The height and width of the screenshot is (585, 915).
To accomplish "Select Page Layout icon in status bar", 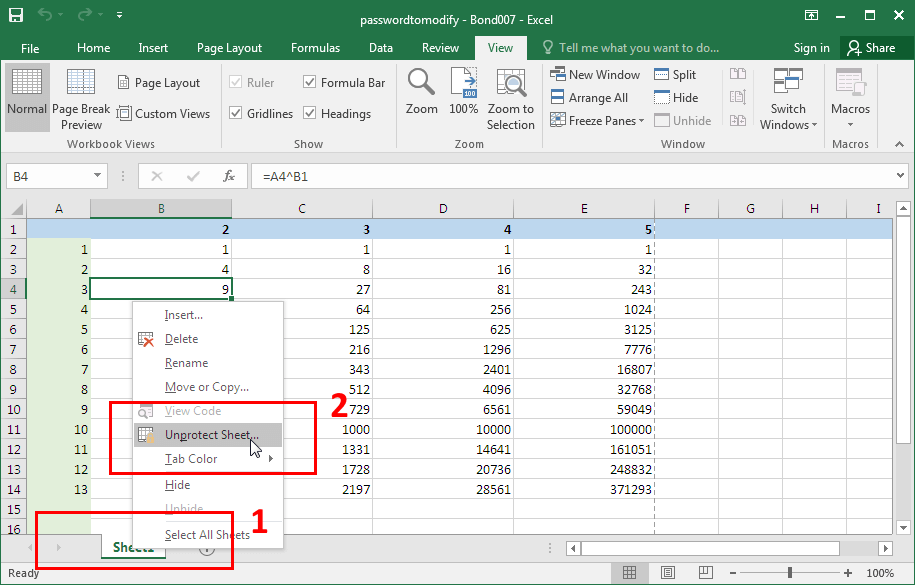I will pos(668,573).
